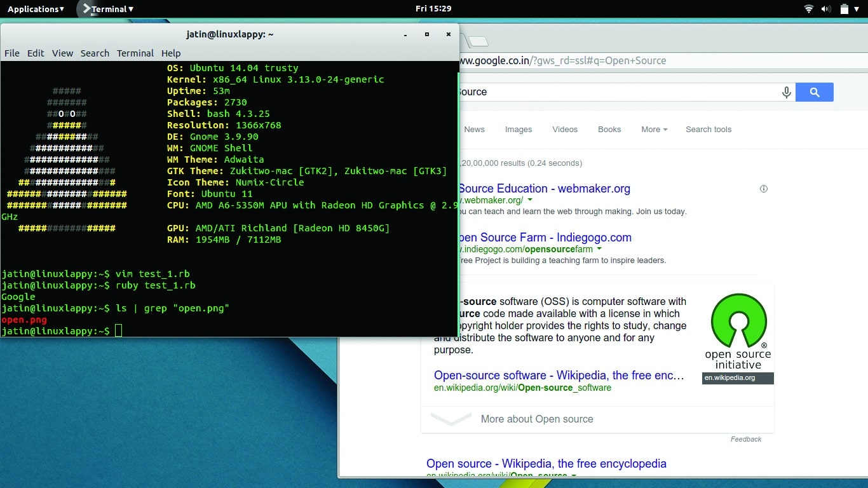868x488 pixels.
Task: Open the green arrow beside webmaker.org URL
Action: (530, 201)
